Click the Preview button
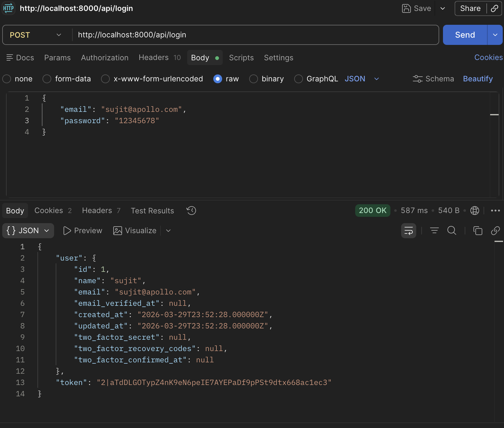This screenshot has width=504, height=428. click(x=83, y=231)
